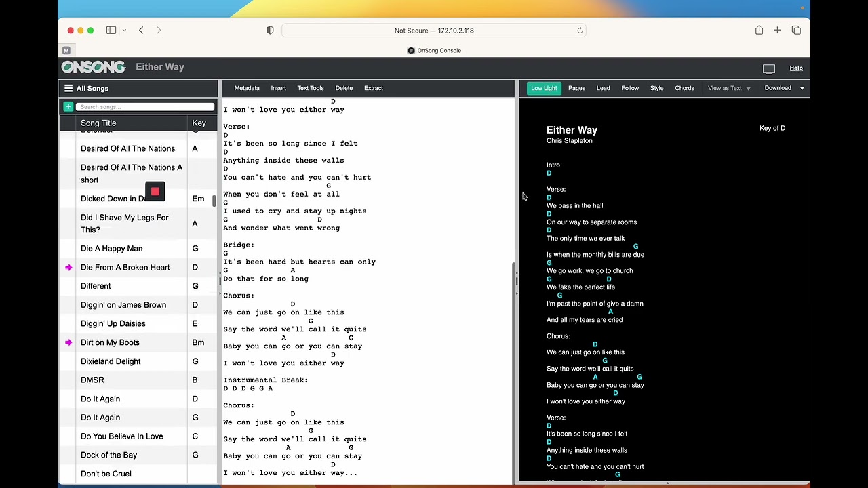868x488 pixels.
Task: Click Chris Stapleton in preview
Action: 570,141
